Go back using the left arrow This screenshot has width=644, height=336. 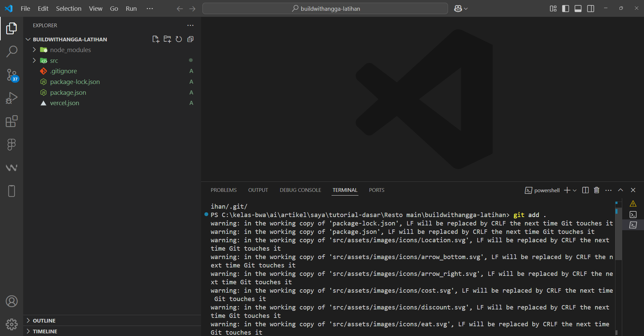pyautogui.click(x=180, y=9)
